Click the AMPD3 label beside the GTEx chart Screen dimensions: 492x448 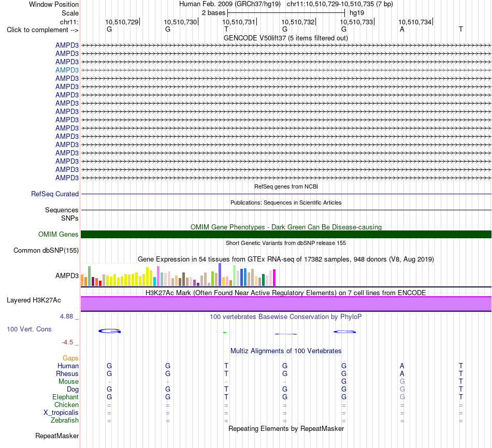[x=67, y=276]
